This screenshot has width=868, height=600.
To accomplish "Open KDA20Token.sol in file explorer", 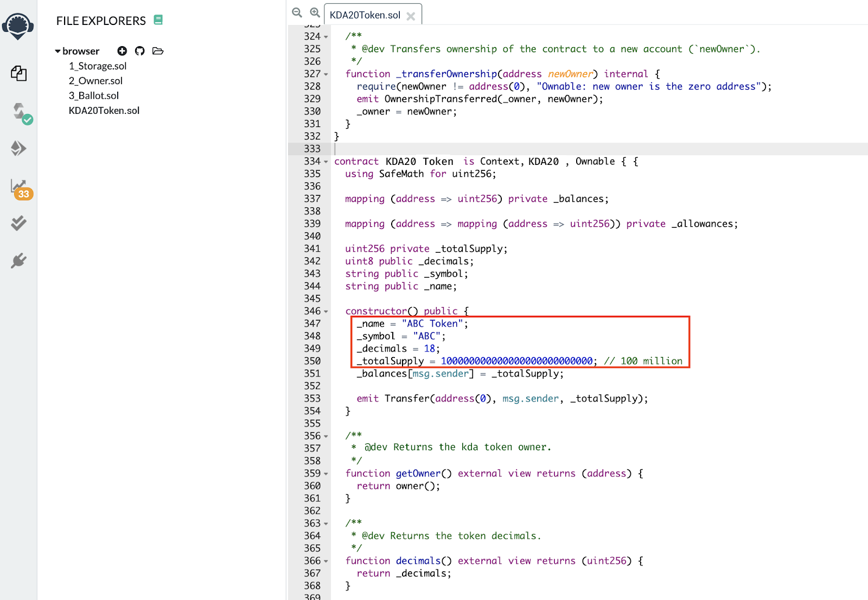I will (x=104, y=111).
